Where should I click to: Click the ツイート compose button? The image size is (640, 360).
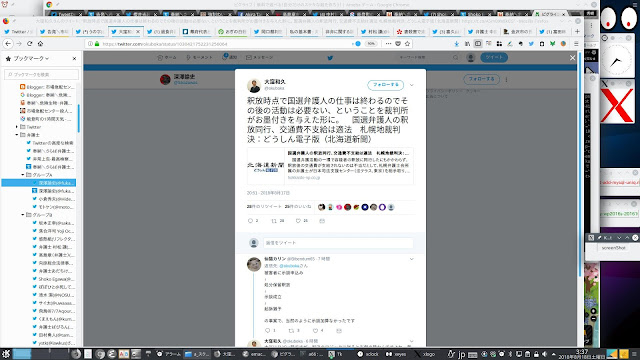(x=494, y=58)
